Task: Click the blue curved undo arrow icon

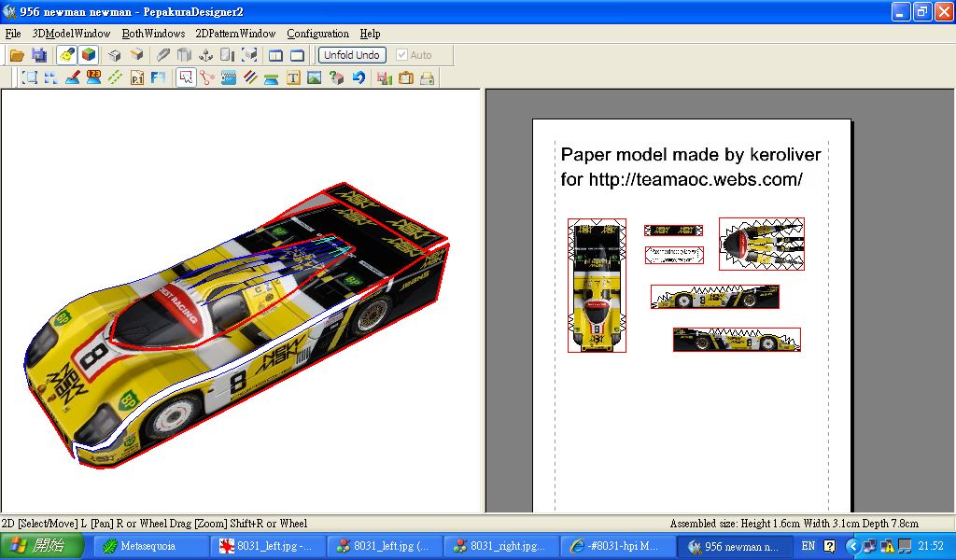Action: point(358,77)
